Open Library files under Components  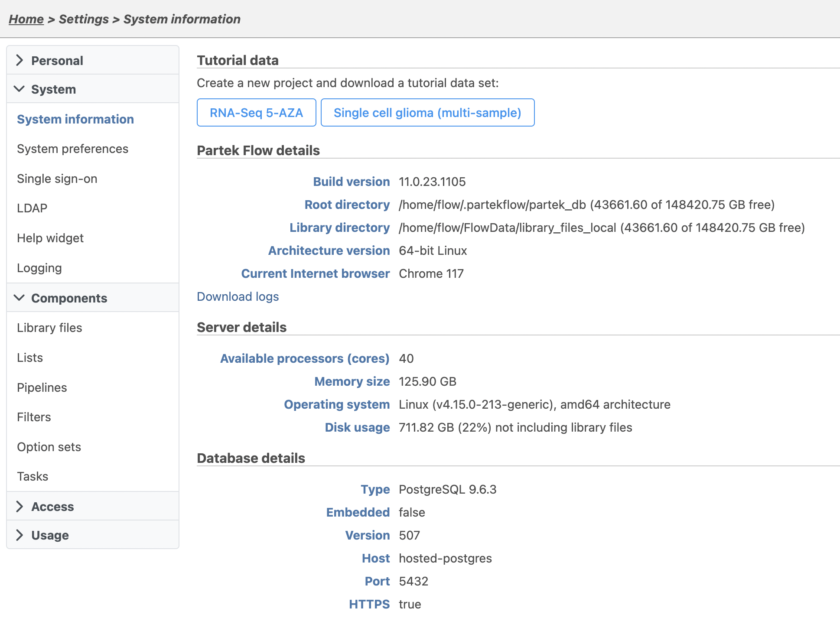coord(49,328)
